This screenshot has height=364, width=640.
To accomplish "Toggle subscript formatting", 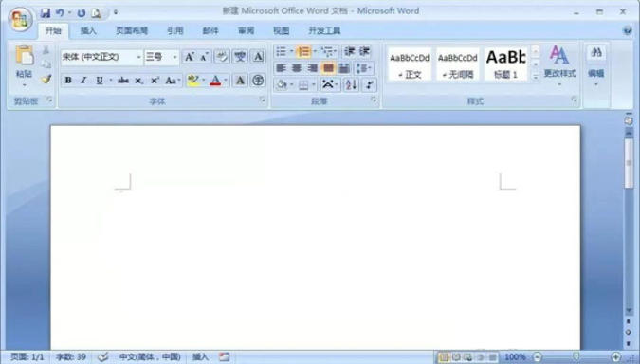I will tap(139, 81).
